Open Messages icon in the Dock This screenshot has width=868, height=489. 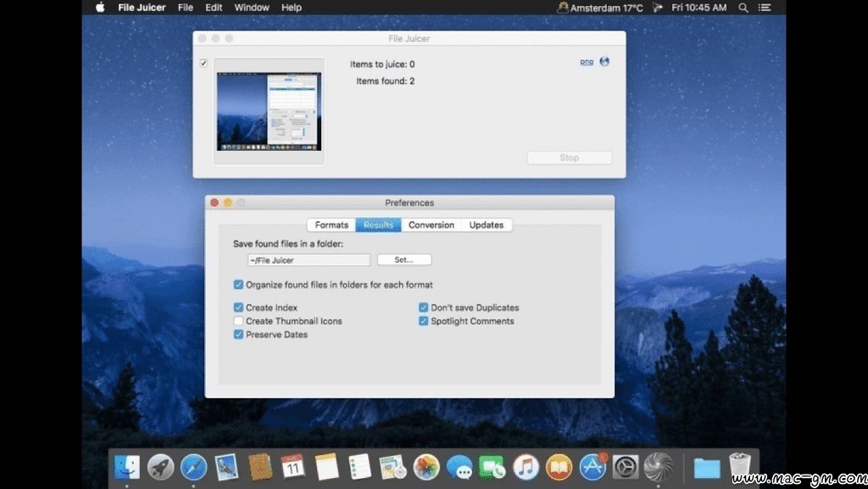(x=459, y=468)
